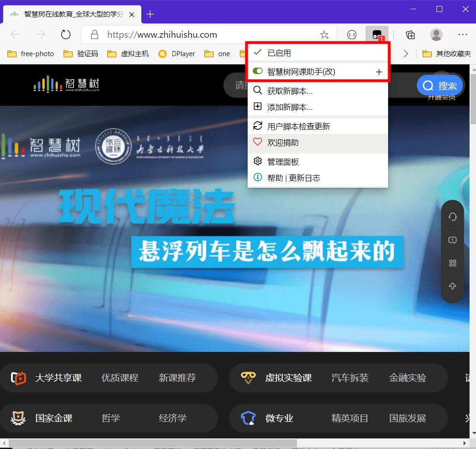Open a new browser tab
This screenshot has width=476, height=449.
(150, 14)
